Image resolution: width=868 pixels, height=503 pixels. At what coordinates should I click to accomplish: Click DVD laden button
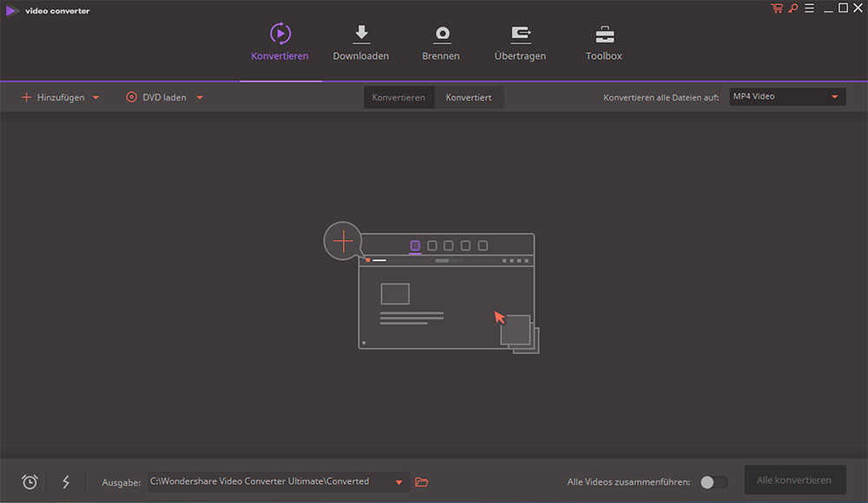click(156, 97)
